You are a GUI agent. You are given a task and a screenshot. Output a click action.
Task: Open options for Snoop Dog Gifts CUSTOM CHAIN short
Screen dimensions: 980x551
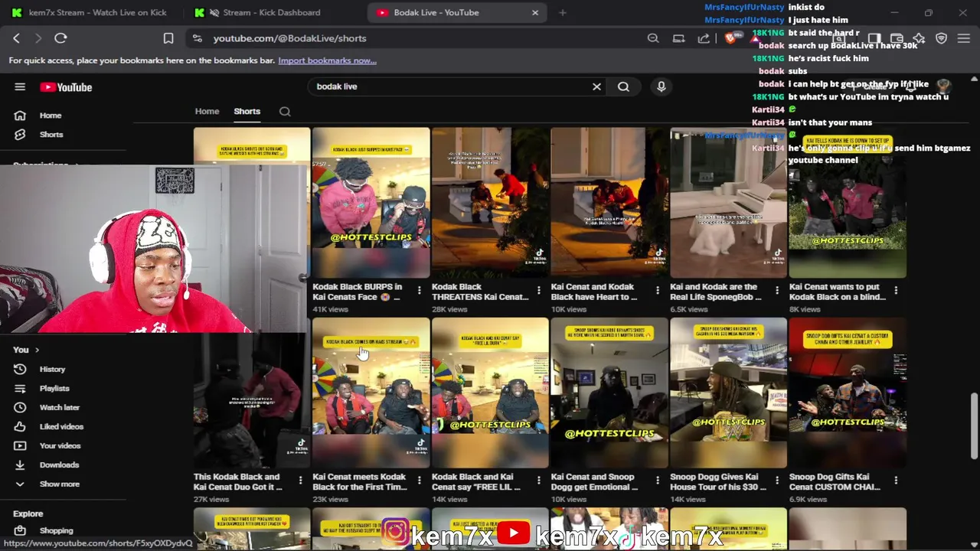(896, 480)
